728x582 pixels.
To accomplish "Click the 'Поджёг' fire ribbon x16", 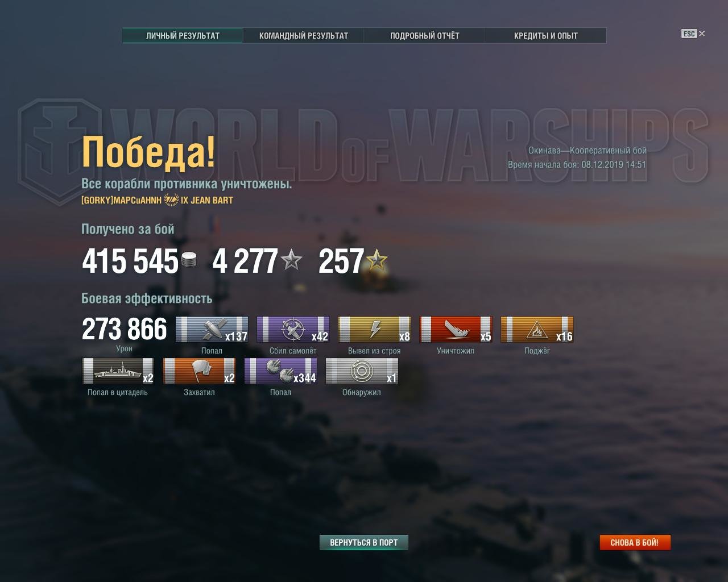I will [x=537, y=330].
